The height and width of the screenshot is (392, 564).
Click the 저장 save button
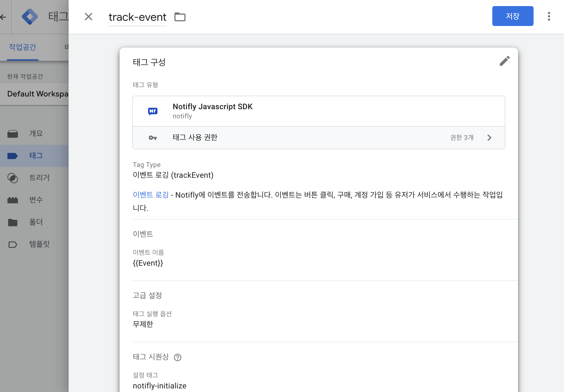(x=513, y=16)
